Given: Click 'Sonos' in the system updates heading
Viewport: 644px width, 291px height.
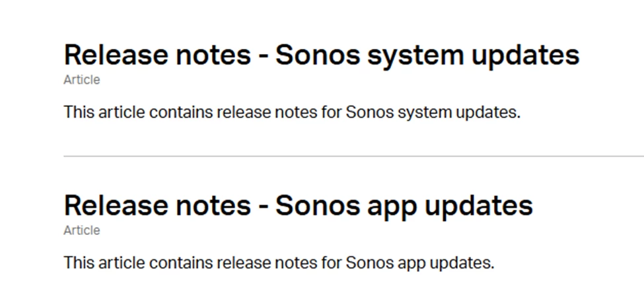Looking at the screenshot, I should tap(318, 55).
